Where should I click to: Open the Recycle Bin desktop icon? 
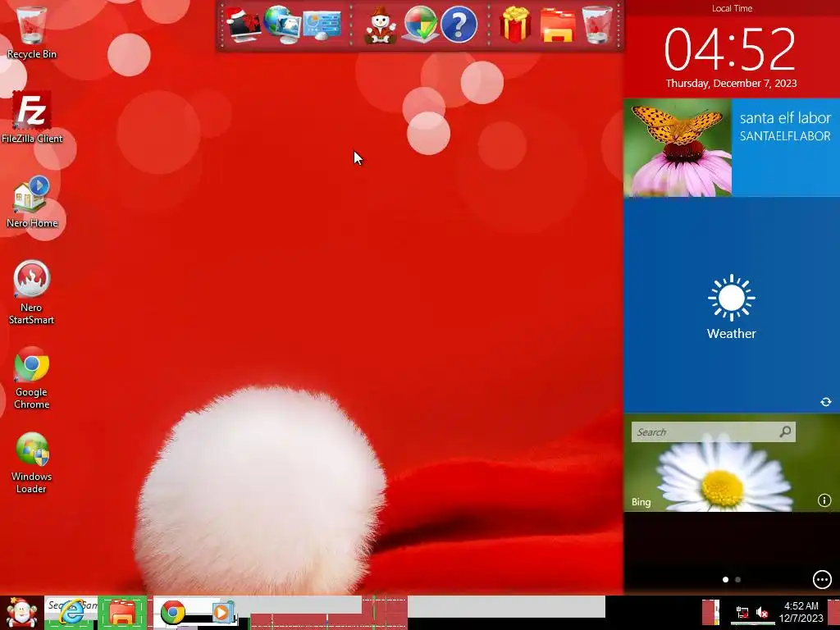coord(32,32)
